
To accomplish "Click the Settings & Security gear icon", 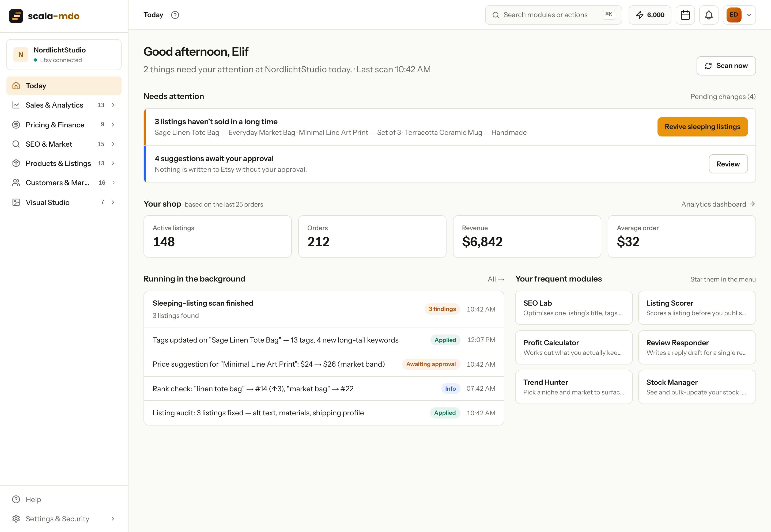I will click(x=16, y=519).
